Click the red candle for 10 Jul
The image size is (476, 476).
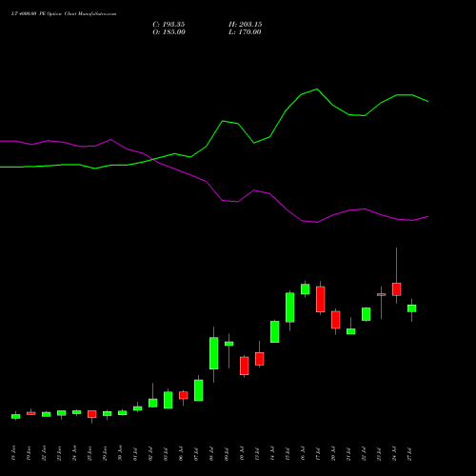point(245,366)
